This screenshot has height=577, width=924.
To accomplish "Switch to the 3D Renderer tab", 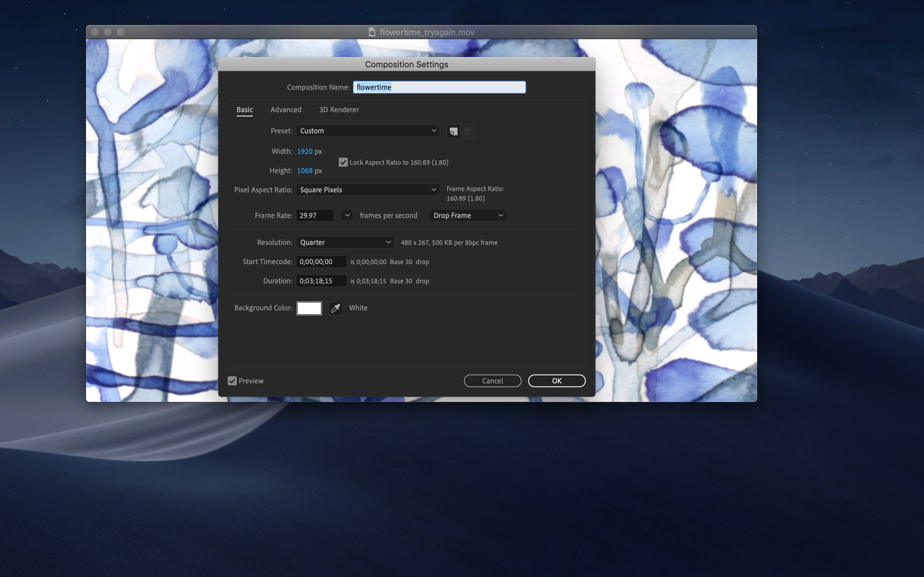I will [x=339, y=110].
